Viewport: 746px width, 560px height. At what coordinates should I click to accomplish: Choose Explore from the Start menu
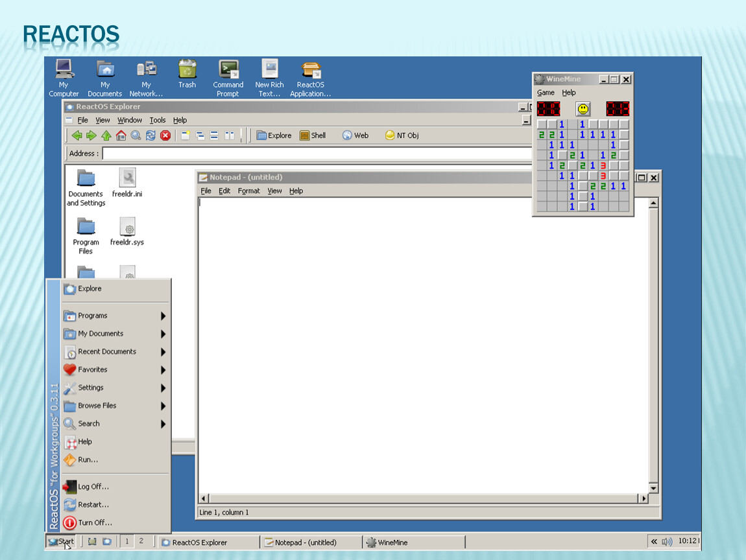pos(115,288)
